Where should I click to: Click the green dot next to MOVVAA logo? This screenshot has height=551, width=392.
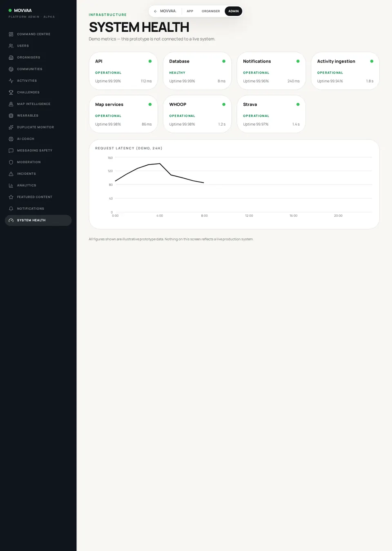10,11
